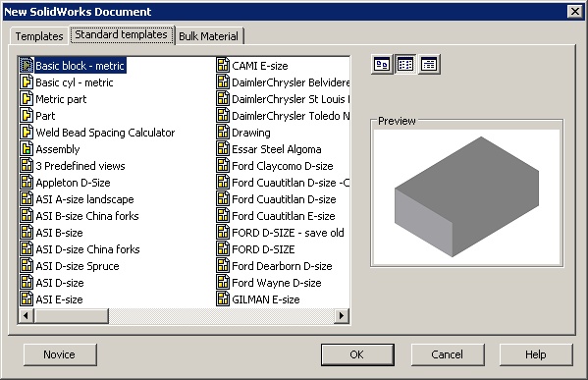Click ASI D-size Spruce drawing icon
The width and height of the screenshot is (588, 380).
(27, 265)
